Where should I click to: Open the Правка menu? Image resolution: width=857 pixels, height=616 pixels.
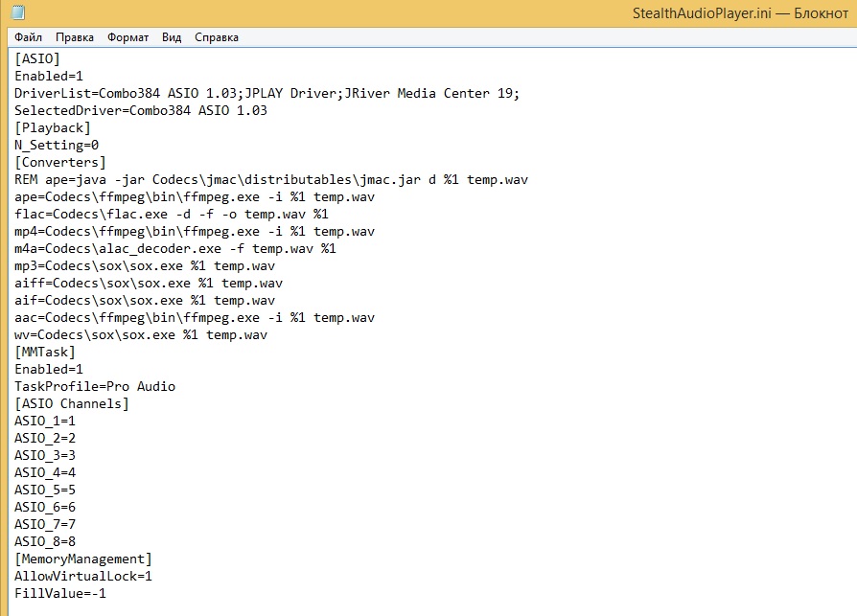point(75,37)
